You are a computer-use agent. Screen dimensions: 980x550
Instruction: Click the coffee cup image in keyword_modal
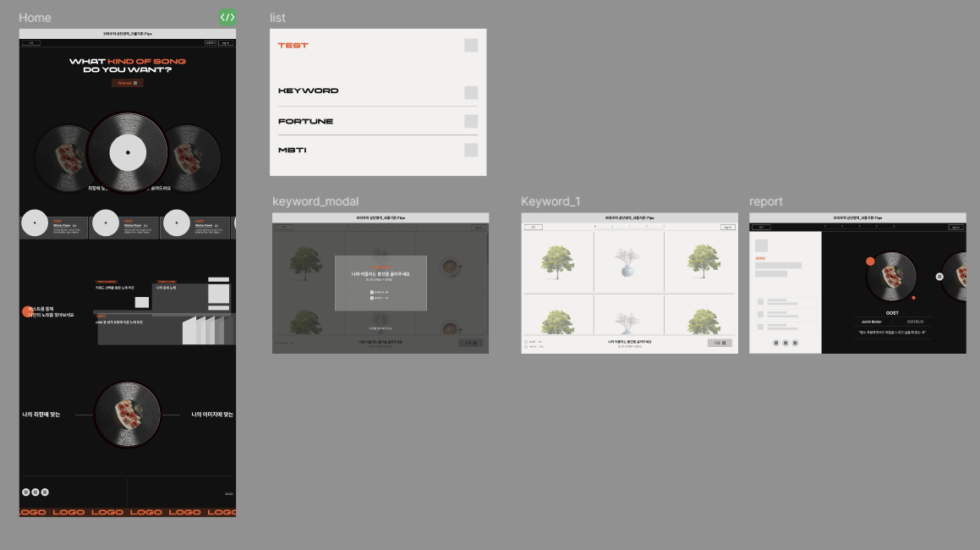coord(450,267)
